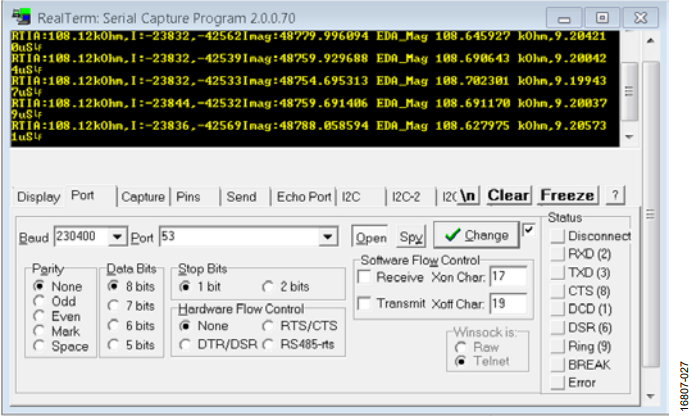Switch to the I2C-2 tab
Viewport: 689px width, 416px height.
coord(406,197)
